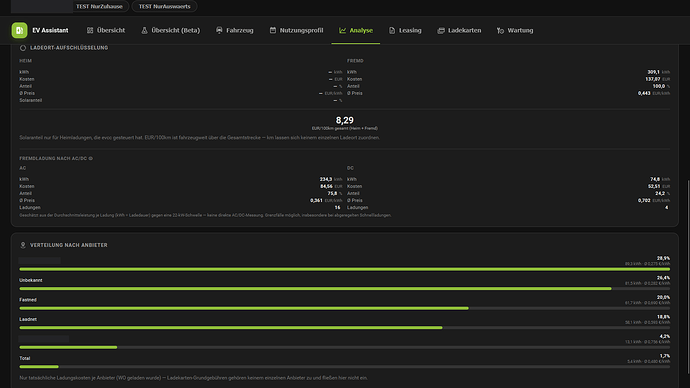The width and height of the screenshot is (690, 388).
Task: Click DC average price 0,702
Action: 644,201
